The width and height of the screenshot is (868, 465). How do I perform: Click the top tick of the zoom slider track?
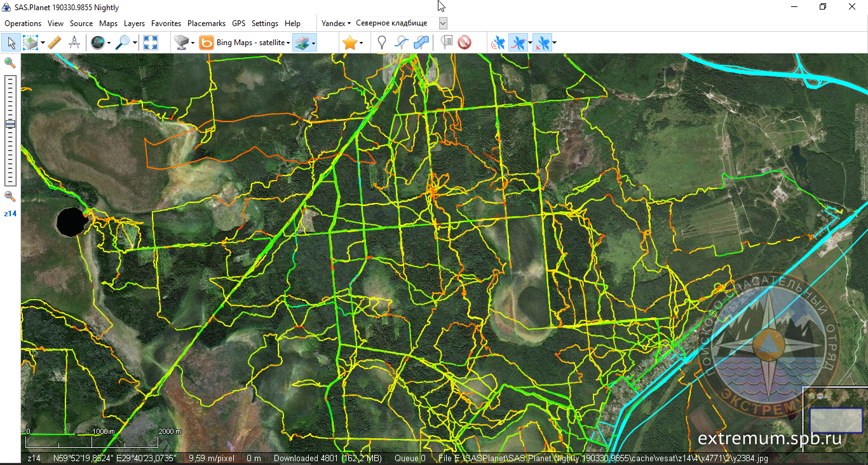point(10,80)
